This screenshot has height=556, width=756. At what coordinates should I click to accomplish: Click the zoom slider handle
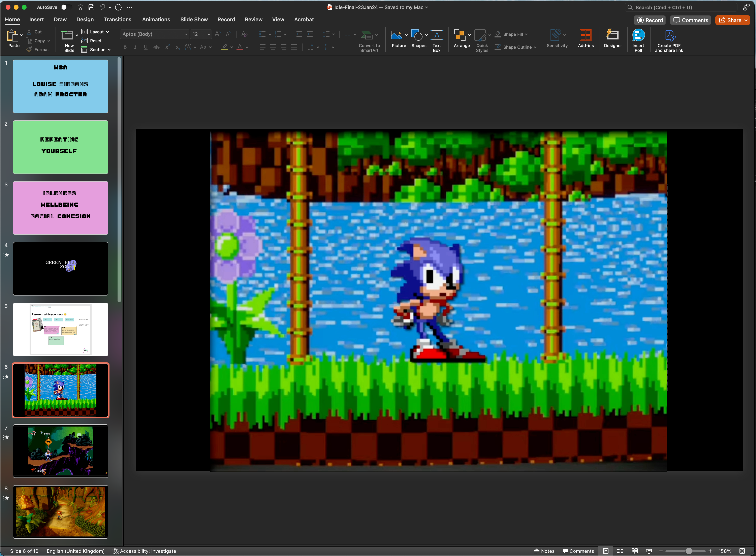[x=689, y=551]
